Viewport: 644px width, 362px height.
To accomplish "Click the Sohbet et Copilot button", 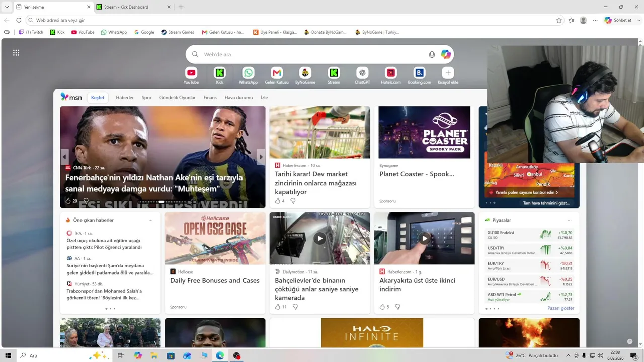I will point(618,20).
